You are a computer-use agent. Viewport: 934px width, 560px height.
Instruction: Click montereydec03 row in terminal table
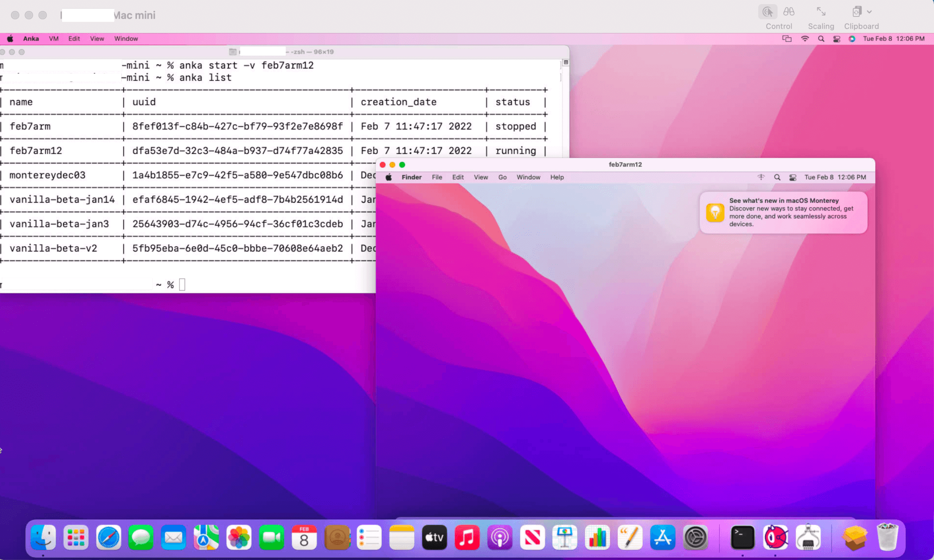pos(188,175)
